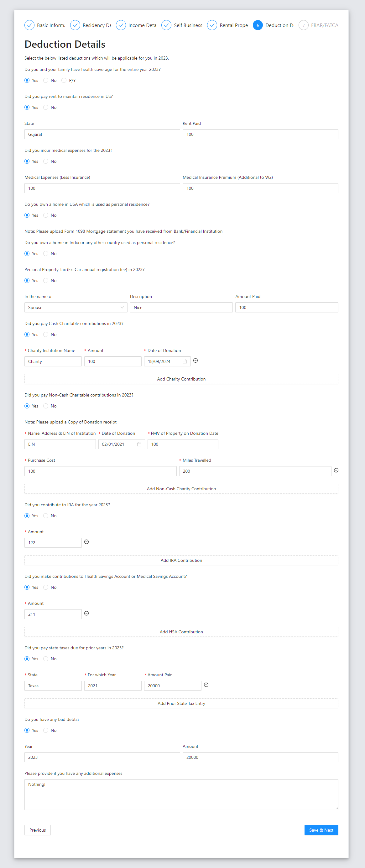Remove the Non-Cash charity entry with minus icon

(336, 471)
